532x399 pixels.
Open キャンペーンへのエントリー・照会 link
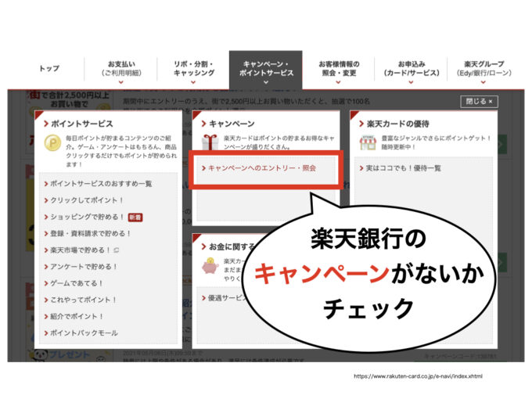(261, 168)
